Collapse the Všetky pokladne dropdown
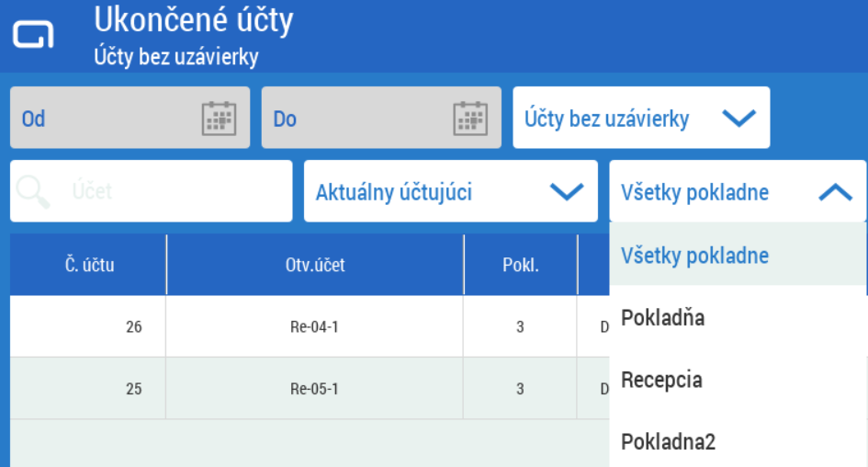Screen dimensions: 868x467 834,192
